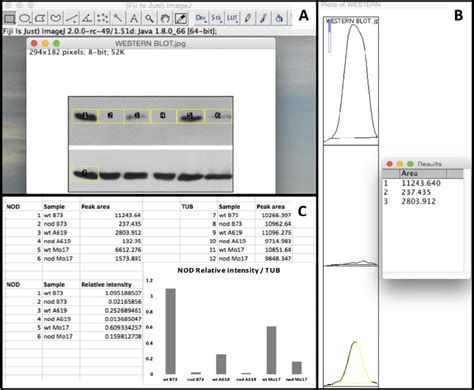The height and width of the screenshot is (390, 474).
Task: Select the Oval selection tool
Action: [x=25, y=18]
